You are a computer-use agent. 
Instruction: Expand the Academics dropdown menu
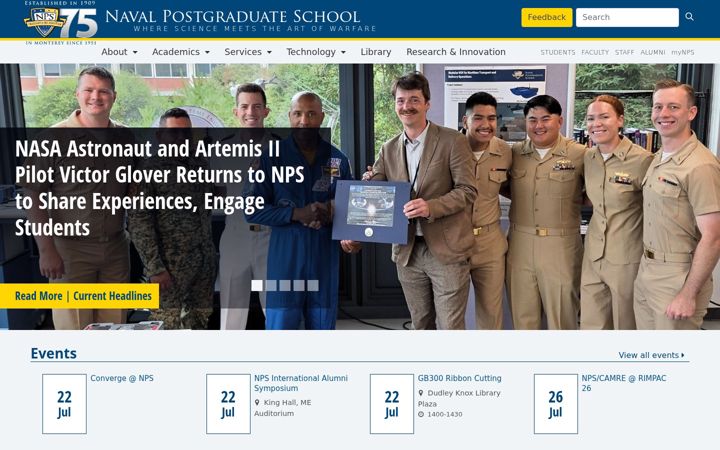(x=181, y=52)
